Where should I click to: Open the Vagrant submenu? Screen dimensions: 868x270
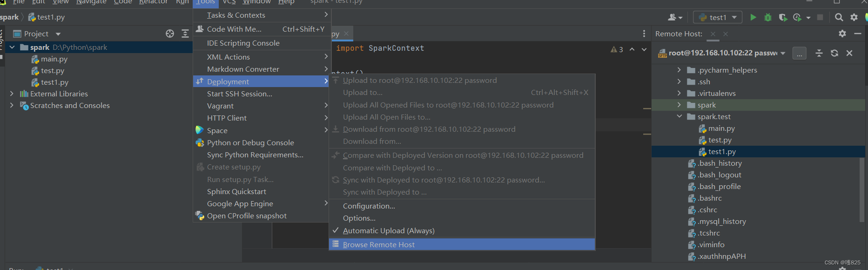261,106
